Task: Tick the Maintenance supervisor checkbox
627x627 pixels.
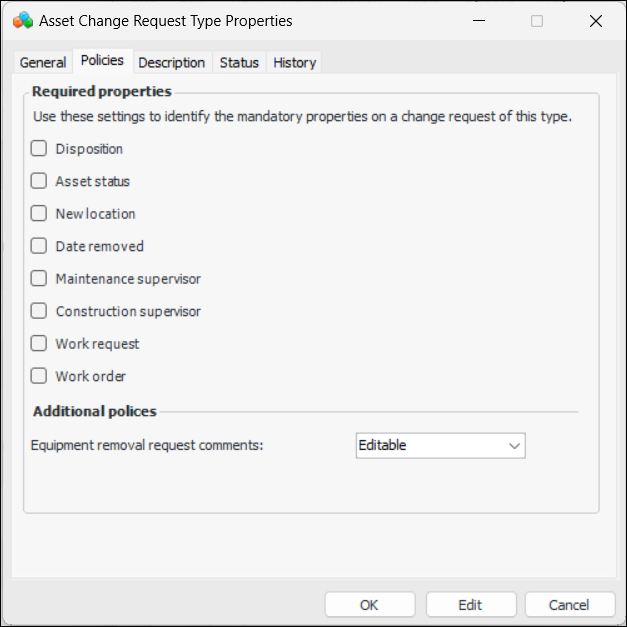Action: (x=39, y=279)
